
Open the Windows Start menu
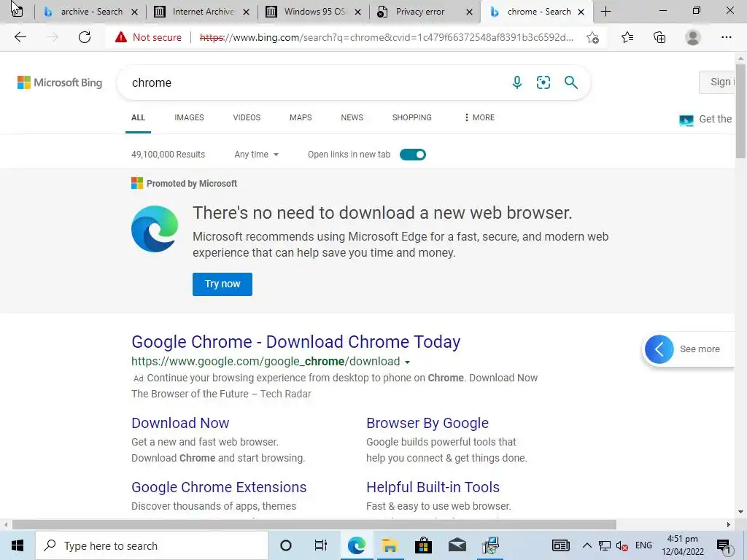click(x=18, y=545)
